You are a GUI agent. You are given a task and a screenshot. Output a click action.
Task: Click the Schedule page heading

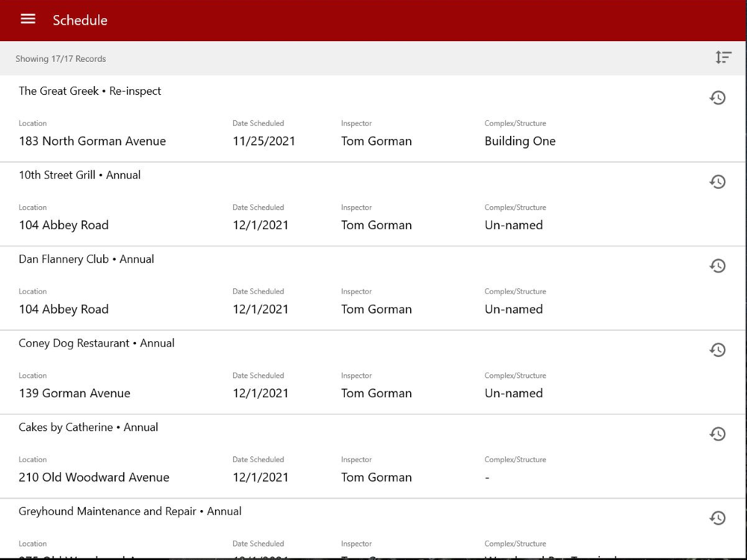pyautogui.click(x=80, y=20)
